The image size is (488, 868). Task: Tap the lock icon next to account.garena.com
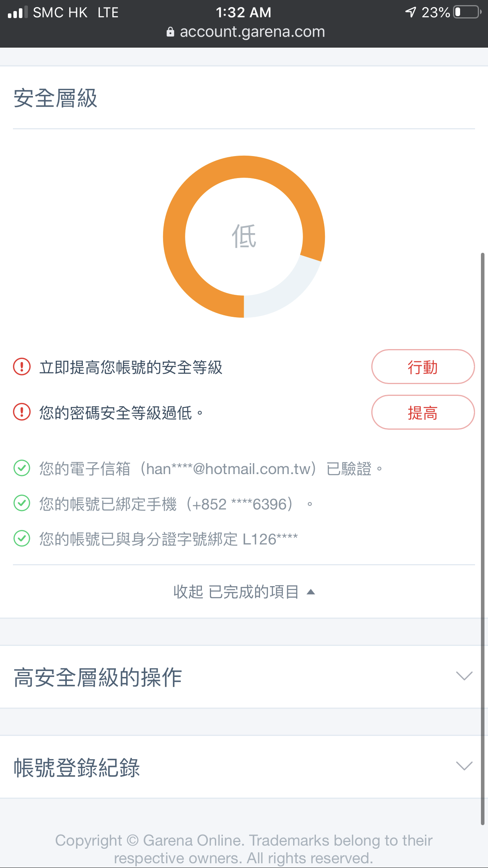(x=170, y=32)
